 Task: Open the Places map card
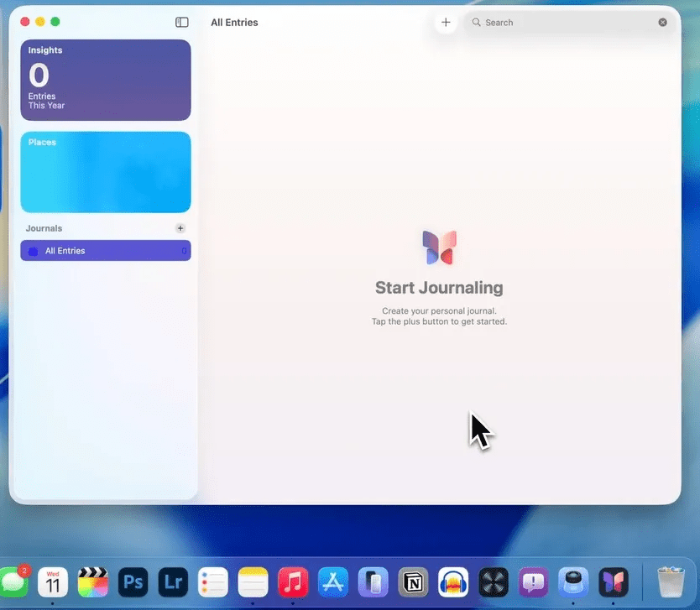point(106,172)
